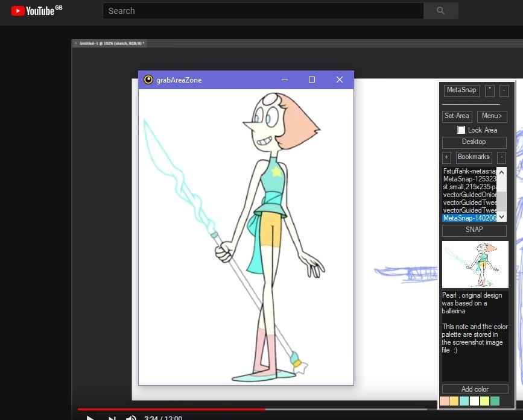Select vectorGuidedOnion list entry
This screenshot has height=420, width=523.
coord(469,195)
